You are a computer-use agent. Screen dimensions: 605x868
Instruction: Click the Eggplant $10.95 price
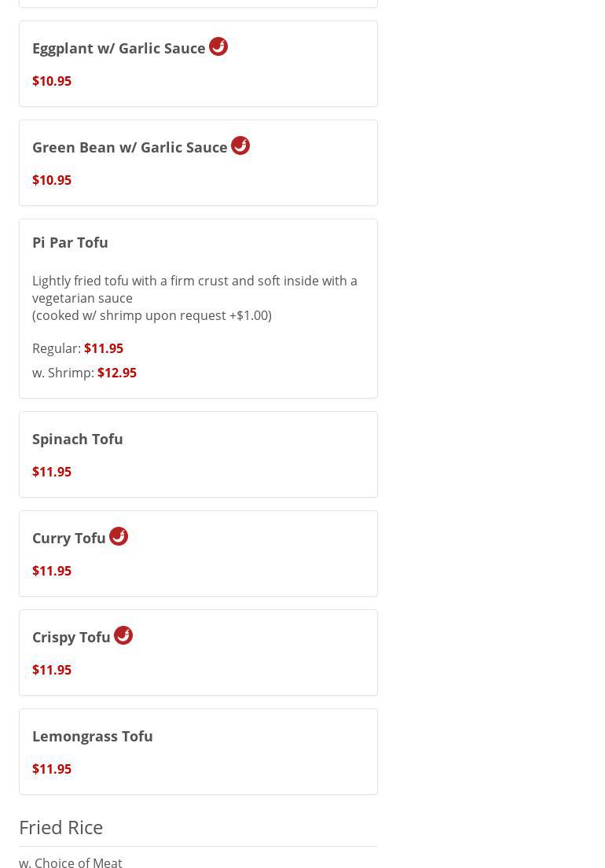click(x=52, y=81)
